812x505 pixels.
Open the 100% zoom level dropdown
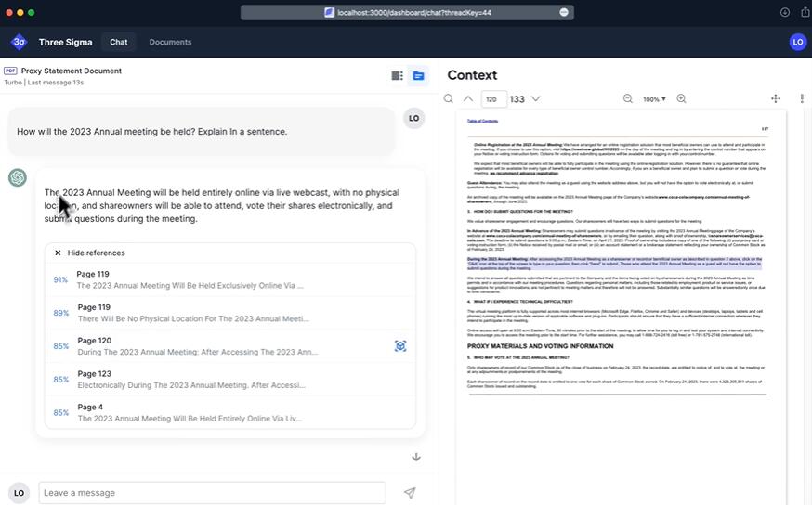(x=654, y=99)
